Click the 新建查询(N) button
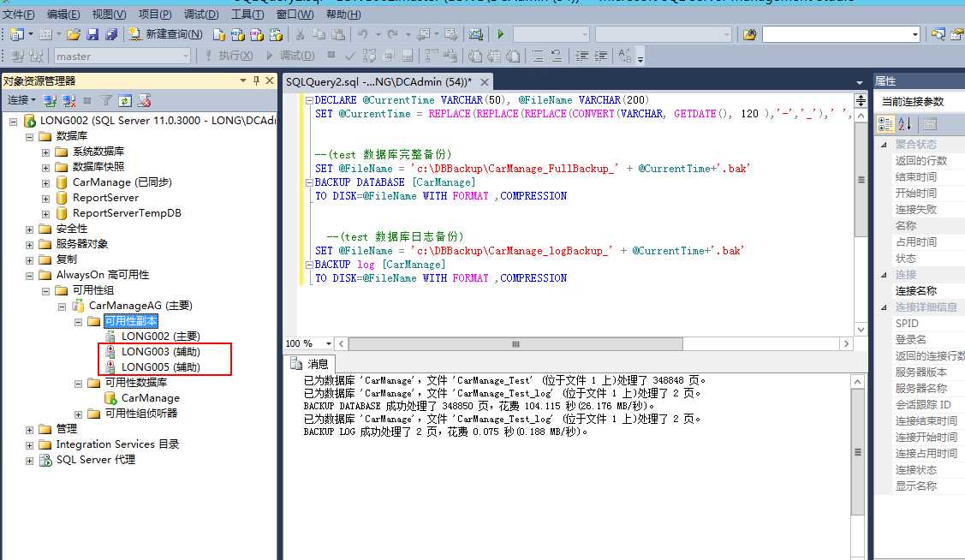This screenshot has width=965, height=560. coord(165,34)
